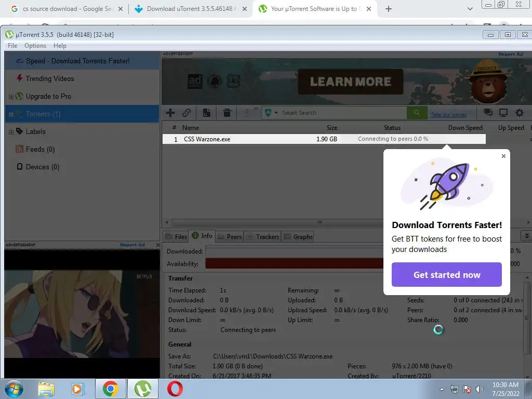
Task: Sort by Down Speed column header
Action: pyautogui.click(x=465, y=128)
